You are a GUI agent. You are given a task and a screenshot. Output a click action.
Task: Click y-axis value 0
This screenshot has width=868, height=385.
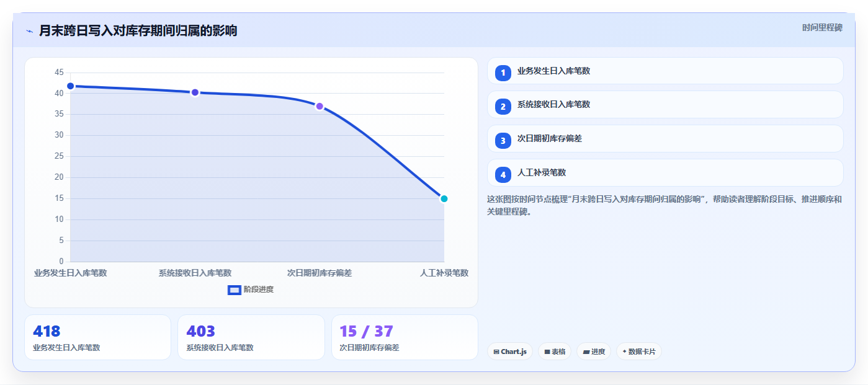point(61,261)
